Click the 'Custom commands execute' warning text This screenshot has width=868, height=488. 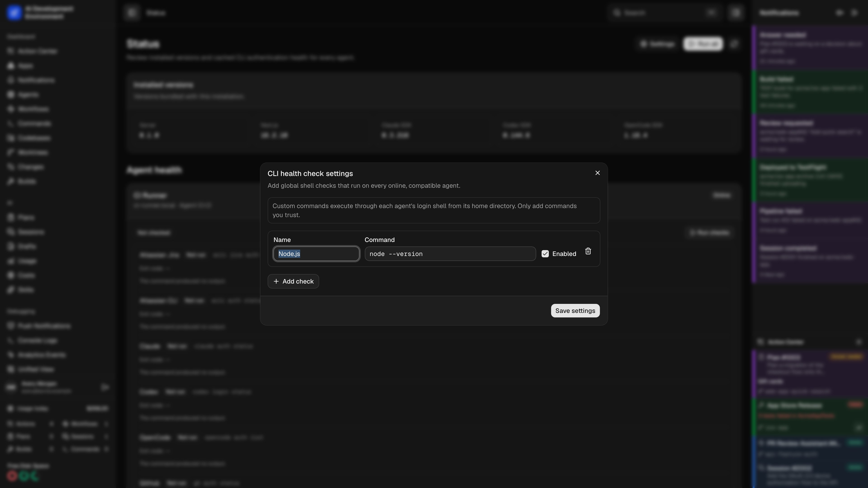[425, 210]
